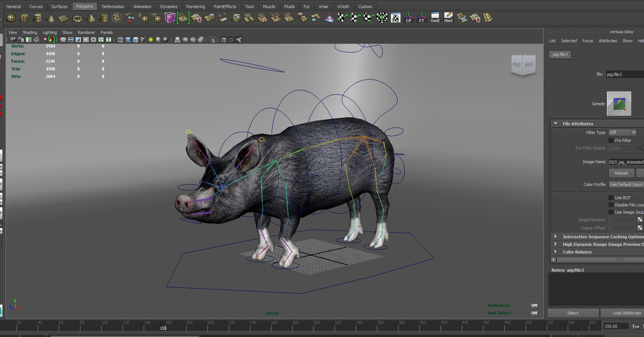Expand Interactive Sequence Caching Options section

(x=555, y=236)
